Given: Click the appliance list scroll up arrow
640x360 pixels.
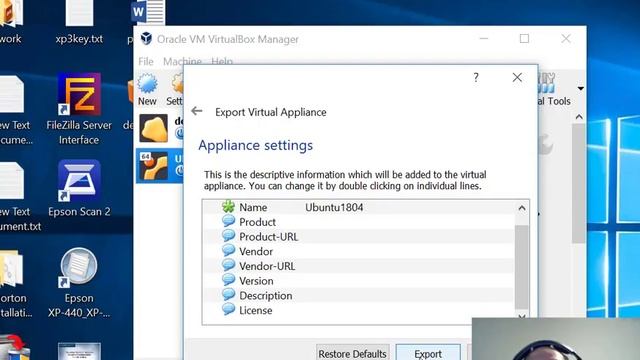Looking at the screenshot, I should click(x=522, y=208).
